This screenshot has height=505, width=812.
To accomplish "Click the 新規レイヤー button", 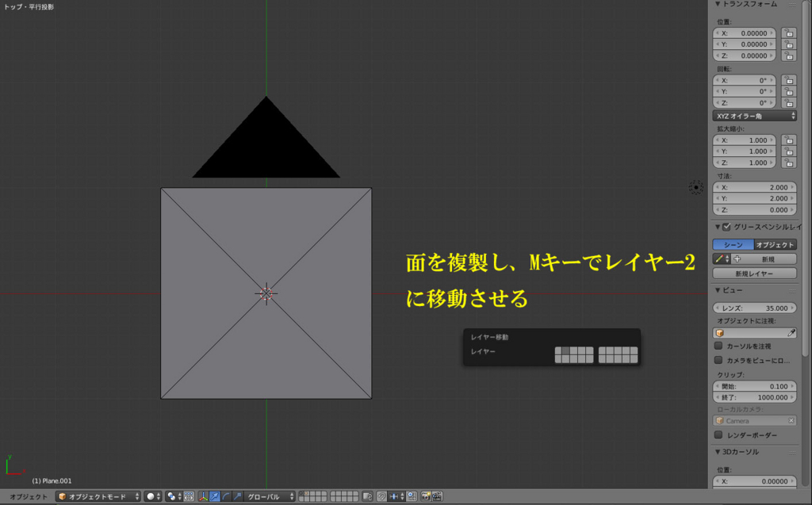I will pos(753,273).
